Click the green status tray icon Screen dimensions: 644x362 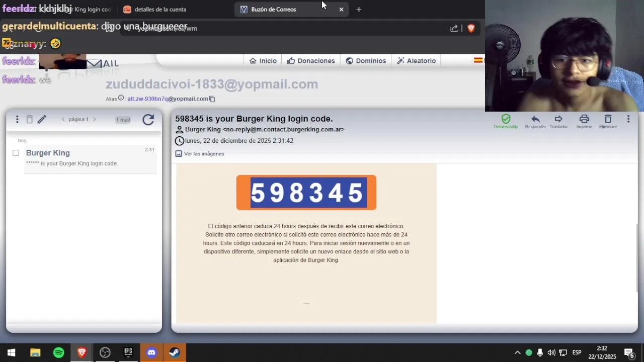pyautogui.click(x=529, y=352)
